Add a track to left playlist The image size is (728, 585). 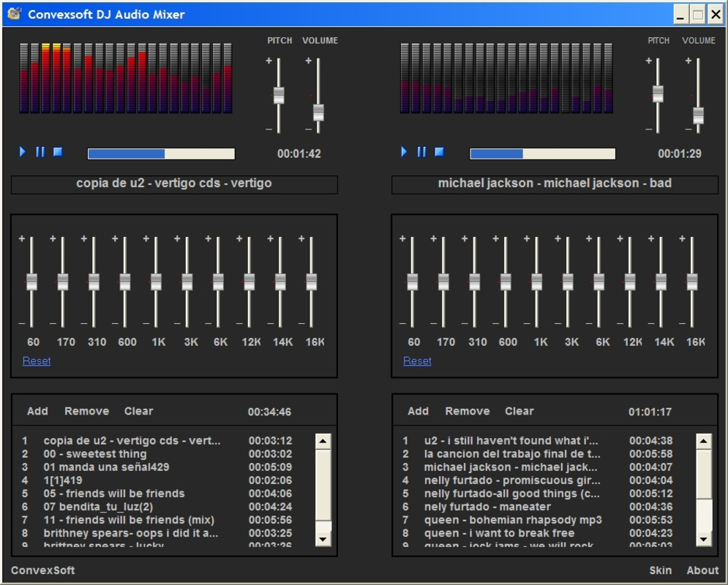point(37,411)
